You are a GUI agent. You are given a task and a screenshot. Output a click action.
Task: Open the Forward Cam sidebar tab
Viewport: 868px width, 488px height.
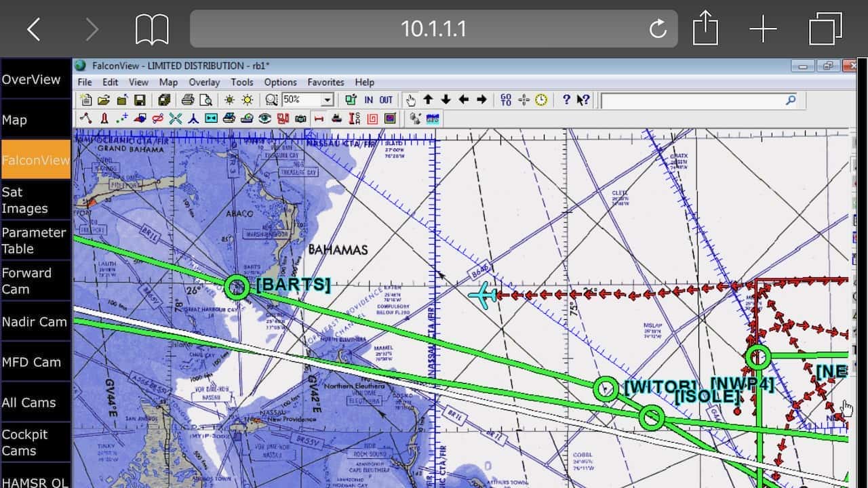point(35,281)
